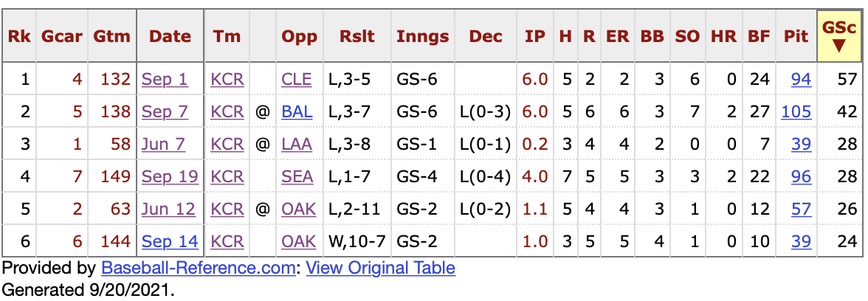This screenshot has width=868, height=301.
Task: Click the KCR team link in first row
Action: coord(227,79)
